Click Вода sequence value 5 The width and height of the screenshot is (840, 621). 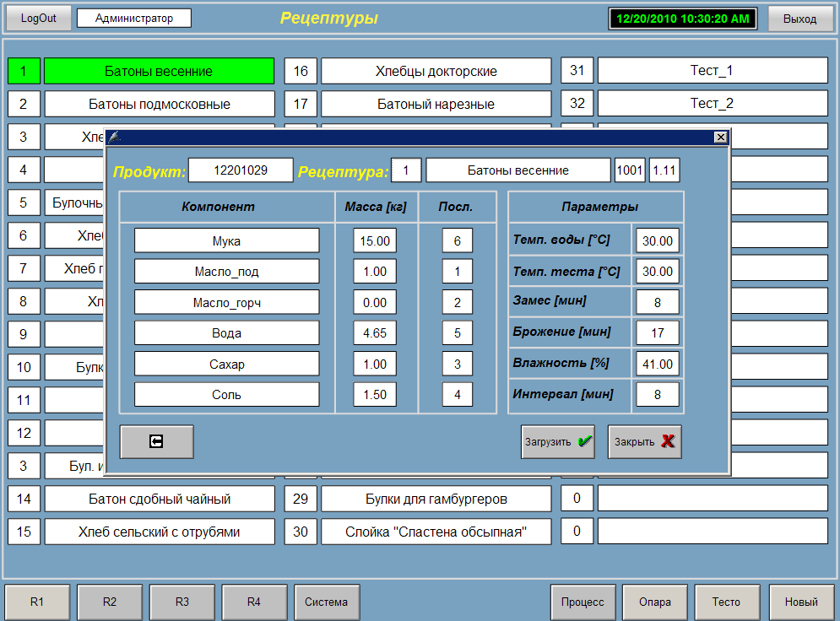[x=458, y=333]
